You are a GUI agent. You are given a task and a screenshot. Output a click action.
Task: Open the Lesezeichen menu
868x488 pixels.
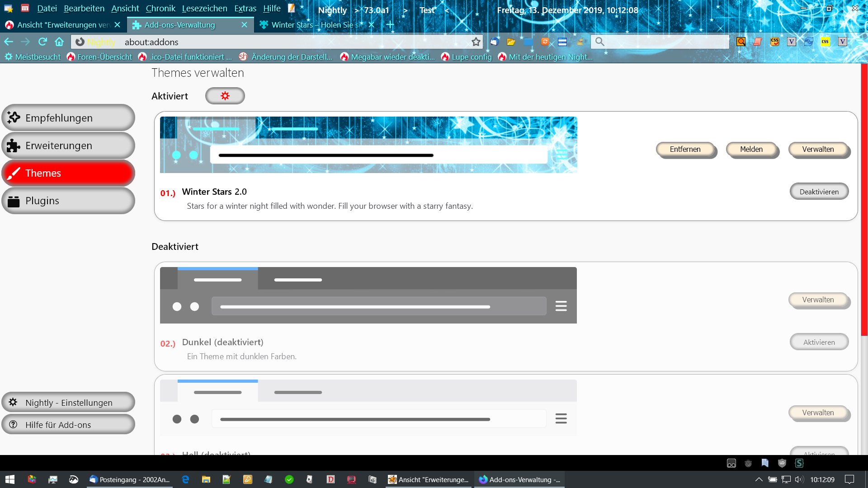point(204,8)
